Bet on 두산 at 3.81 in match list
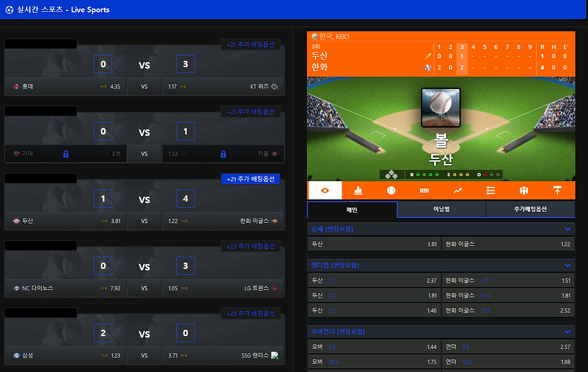The image size is (588, 372). [x=65, y=221]
